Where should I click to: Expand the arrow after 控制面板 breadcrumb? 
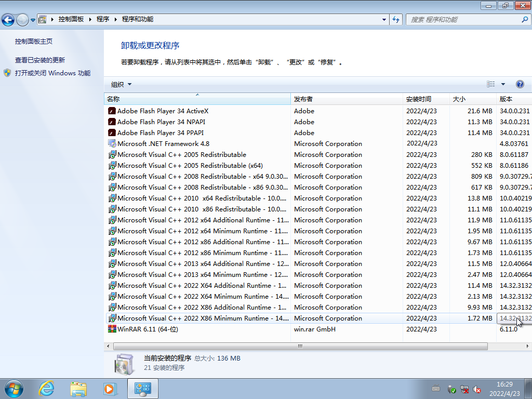pyautogui.click(x=90, y=19)
